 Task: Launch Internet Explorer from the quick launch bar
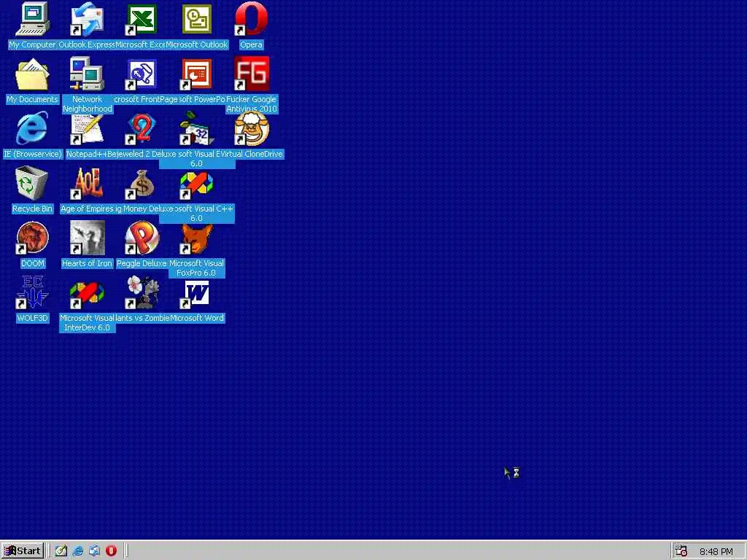pyautogui.click(x=77, y=551)
